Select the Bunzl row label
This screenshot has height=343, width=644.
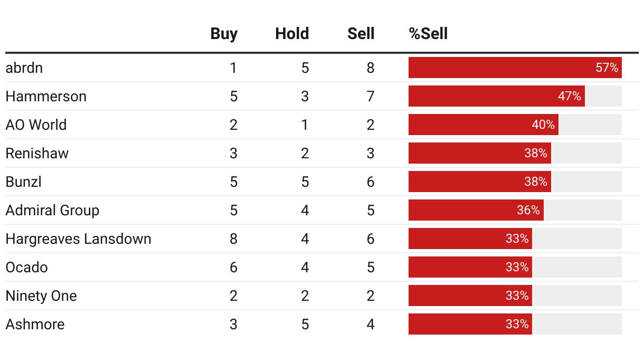(x=24, y=182)
